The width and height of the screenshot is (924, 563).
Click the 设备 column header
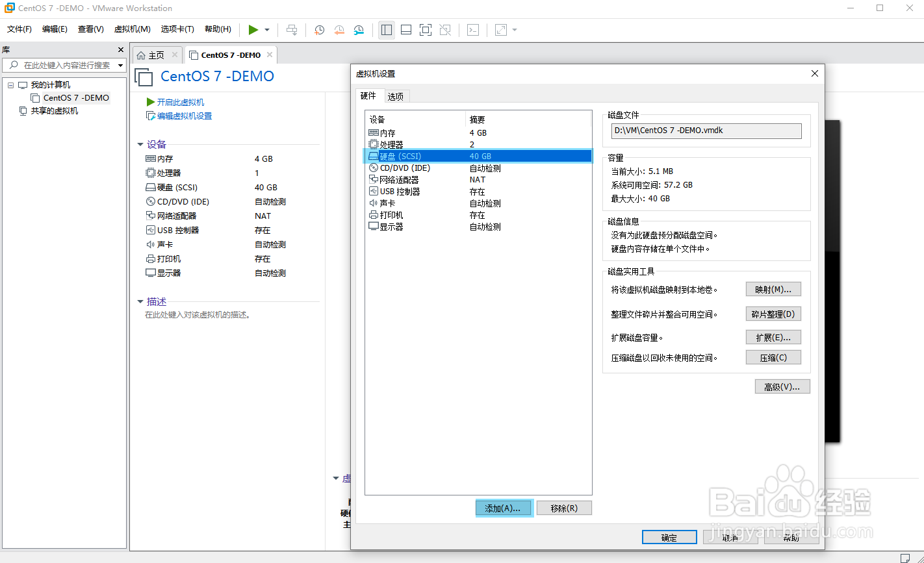tap(415, 119)
